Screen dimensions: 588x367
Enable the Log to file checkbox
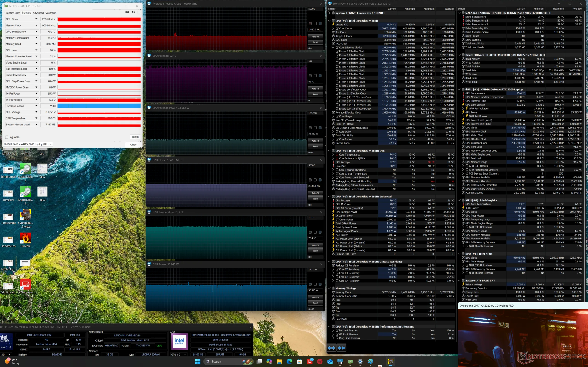coord(7,137)
